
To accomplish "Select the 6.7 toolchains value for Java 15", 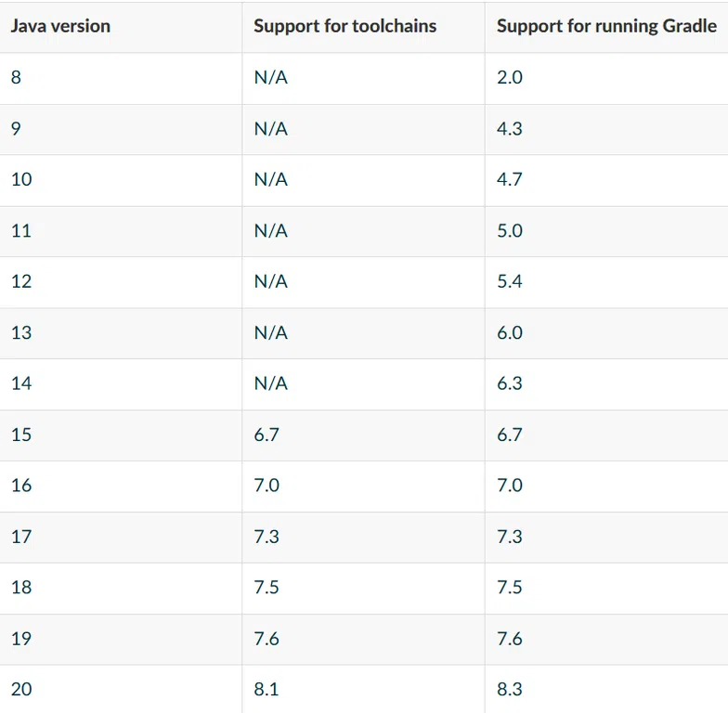I will pyautogui.click(x=266, y=434).
